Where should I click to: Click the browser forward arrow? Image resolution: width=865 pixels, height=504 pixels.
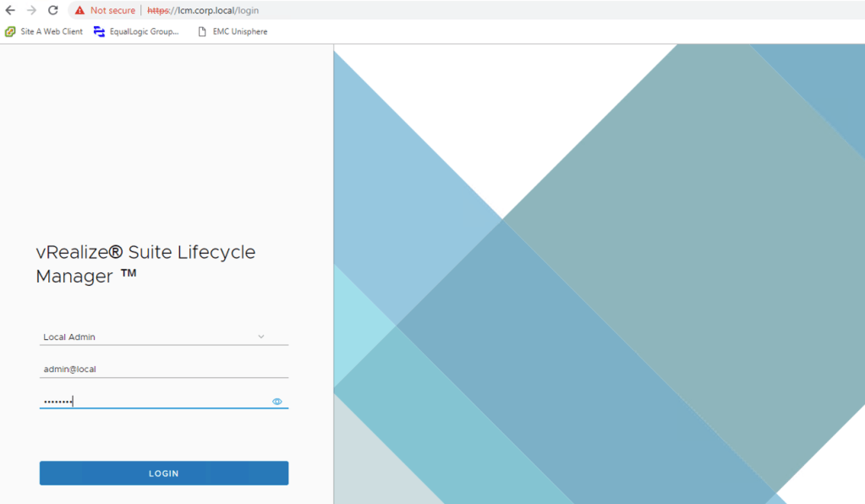pos(31,10)
